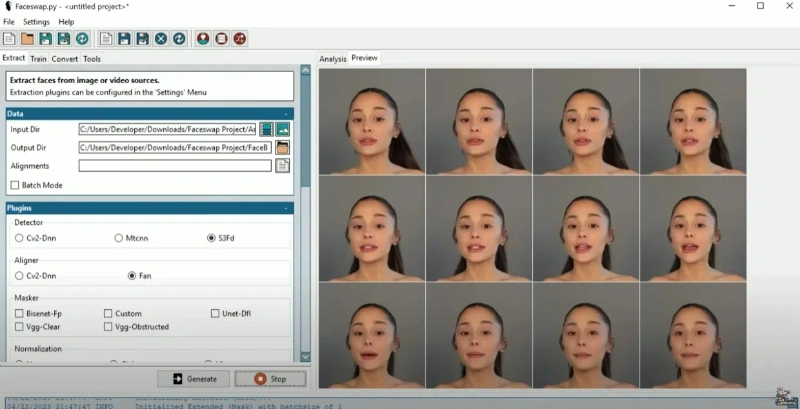
Task: Browse for Alignments file icon
Action: point(283,166)
